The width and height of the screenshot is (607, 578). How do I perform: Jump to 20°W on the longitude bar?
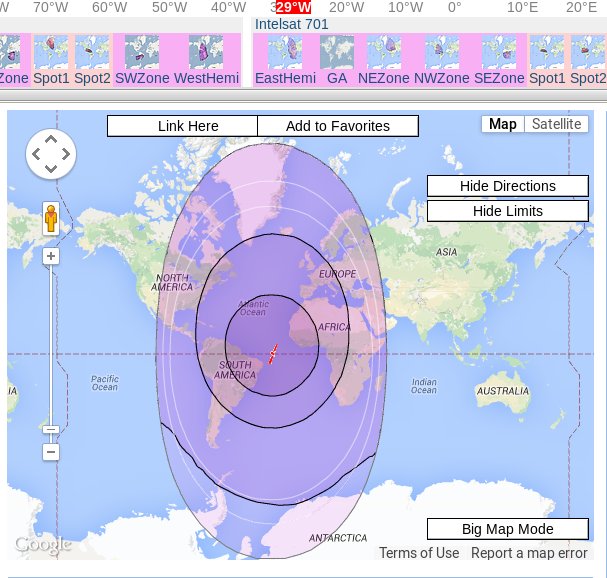(346, 7)
